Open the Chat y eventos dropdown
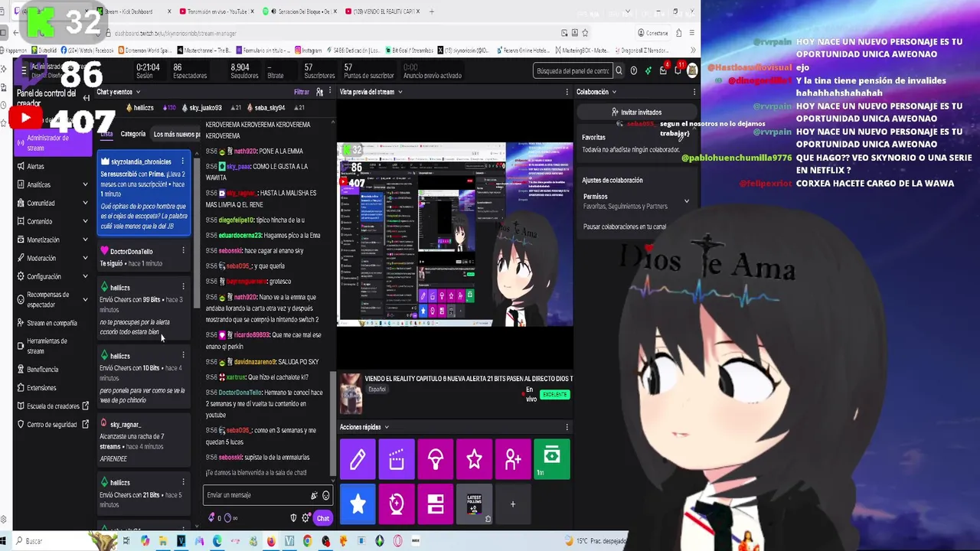Screen dimensions: 980x551 pos(119,92)
